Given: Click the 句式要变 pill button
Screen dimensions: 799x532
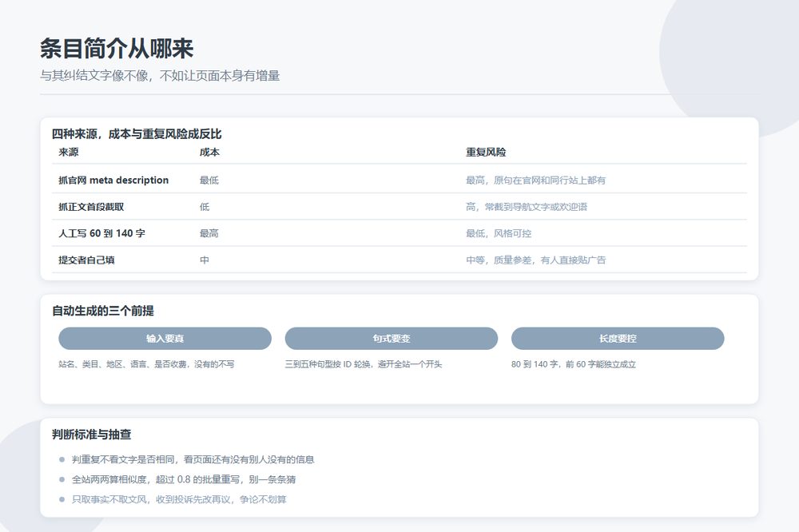Looking at the screenshot, I should (x=392, y=339).
